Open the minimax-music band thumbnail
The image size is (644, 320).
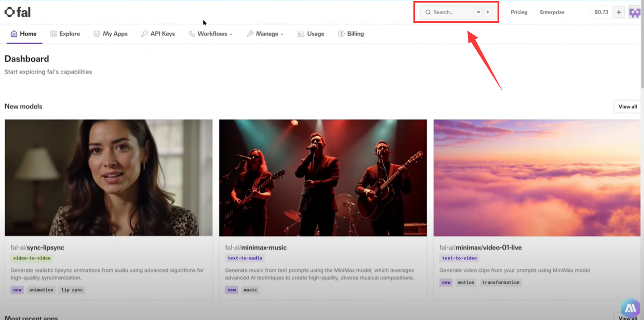[323, 178]
